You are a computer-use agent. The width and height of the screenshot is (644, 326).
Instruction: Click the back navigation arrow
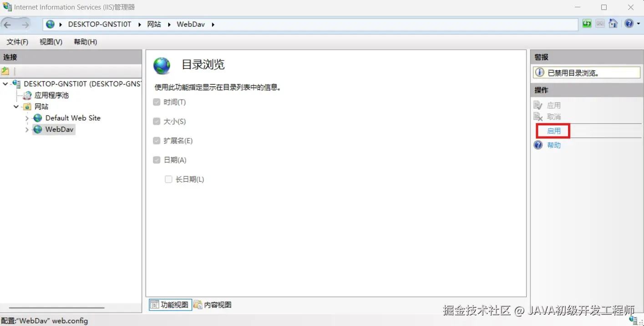(x=8, y=24)
